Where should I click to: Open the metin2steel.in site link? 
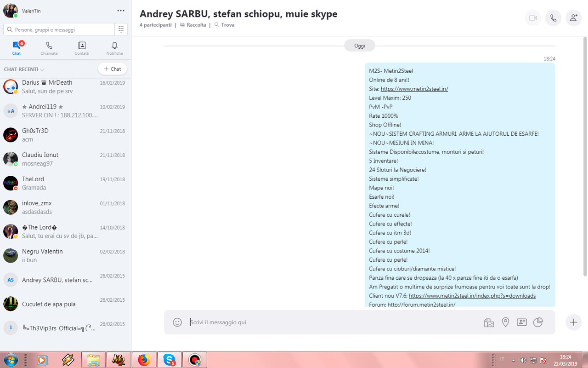point(414,89)
